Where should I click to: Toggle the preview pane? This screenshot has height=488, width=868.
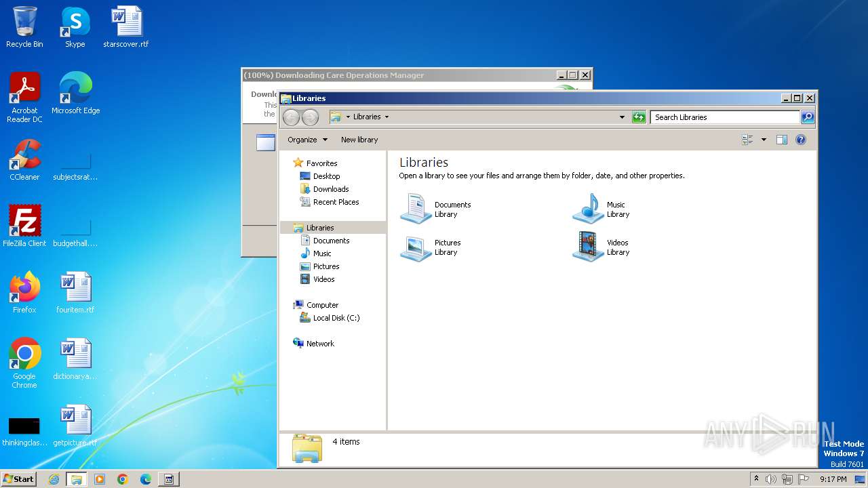tap(781, 140)
